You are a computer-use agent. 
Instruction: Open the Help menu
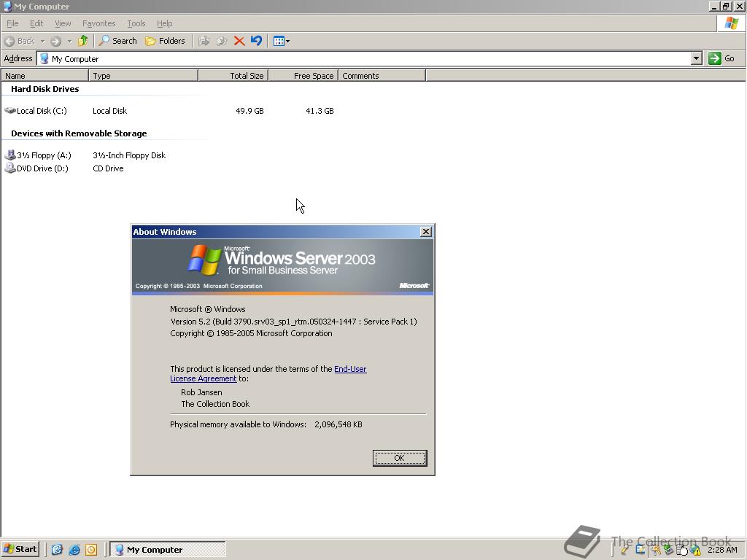click(x=164, y=23)
